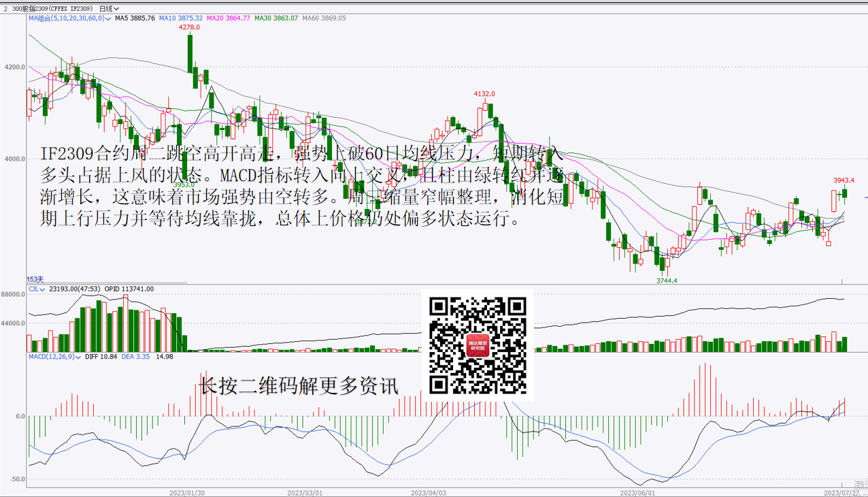
Task: Click the 2023/07/27 date marker
Action: click(x=841, y=492)
